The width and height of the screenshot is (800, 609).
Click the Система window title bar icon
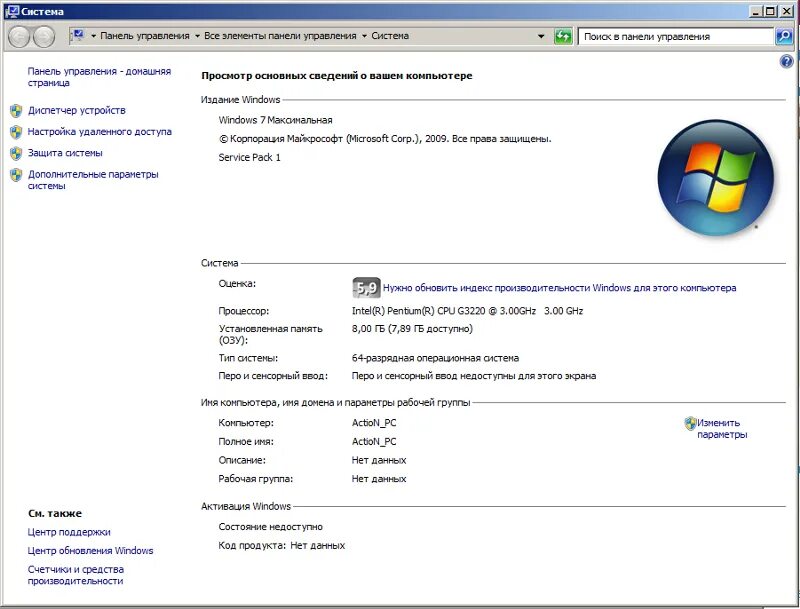point(11,11)
